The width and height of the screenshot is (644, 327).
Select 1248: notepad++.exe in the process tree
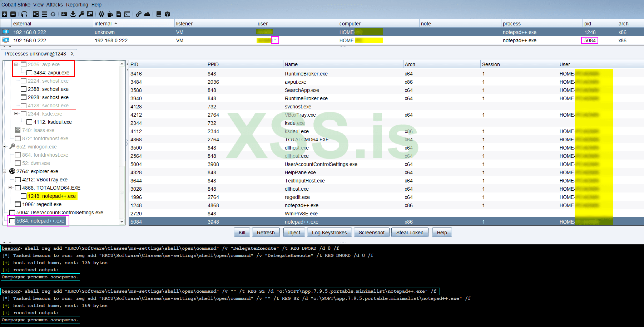(52, 196)
